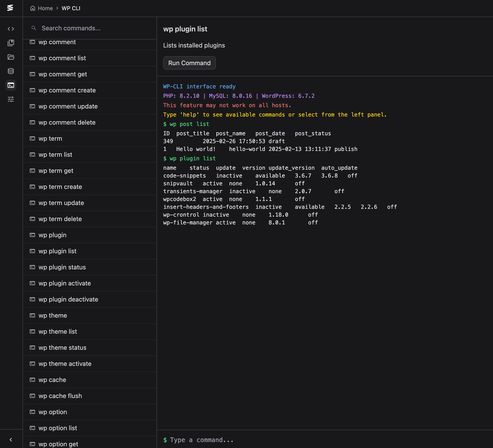Collapse the sidebar with the chevron
493x448 pixels.
coord(11,440)
